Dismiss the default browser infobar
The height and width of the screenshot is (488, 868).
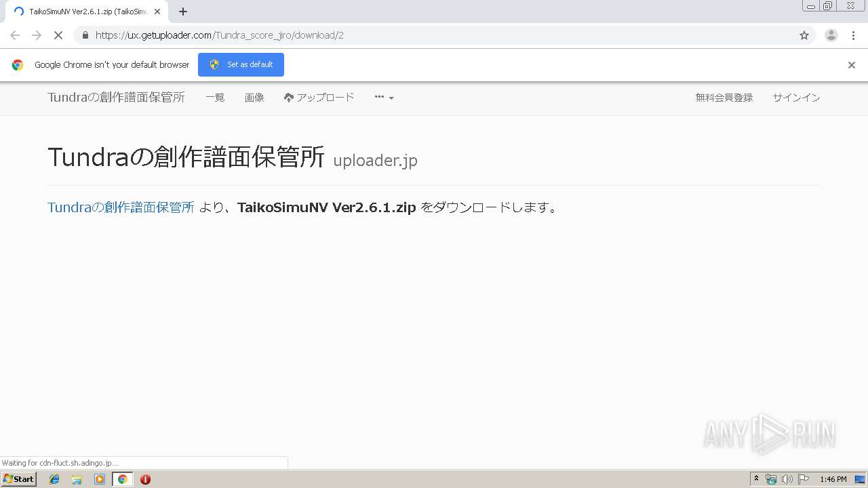pos(852,65)
